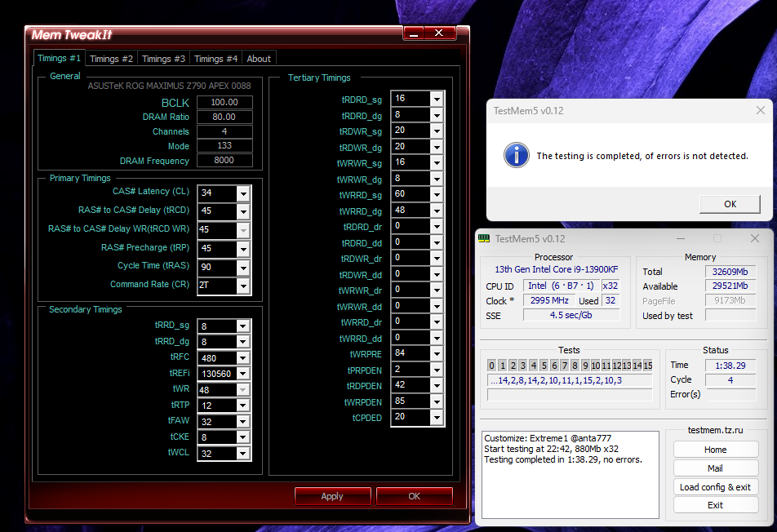777x532 pixels.
Task: Click the Apply button in Mem TweakIt
Action: tap(332, 496)
